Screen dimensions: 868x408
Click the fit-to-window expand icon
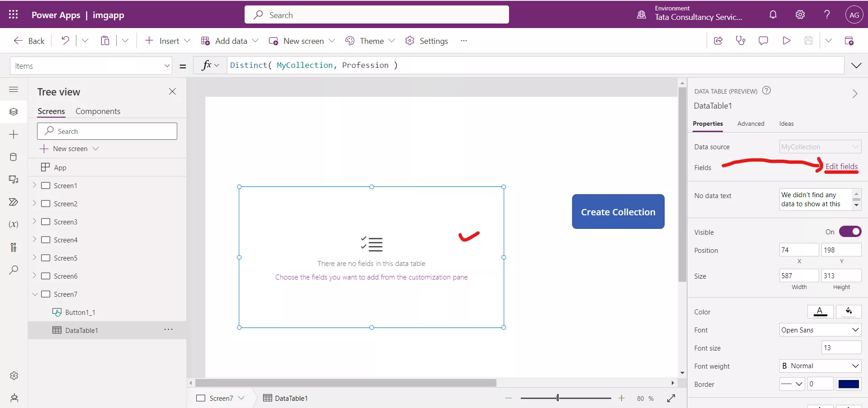coord(671,398)
